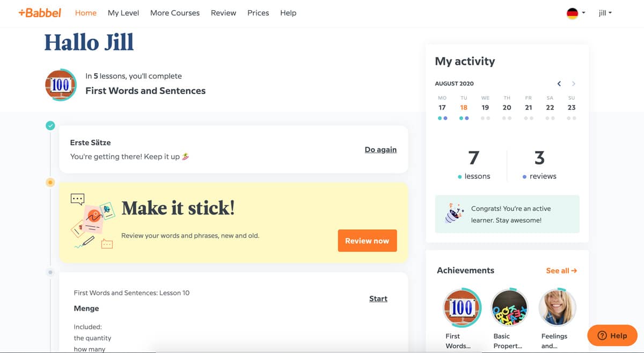This screenshot has width=644, height=353.
Task: Click the 7 lessons count
Action: (473, 157)
